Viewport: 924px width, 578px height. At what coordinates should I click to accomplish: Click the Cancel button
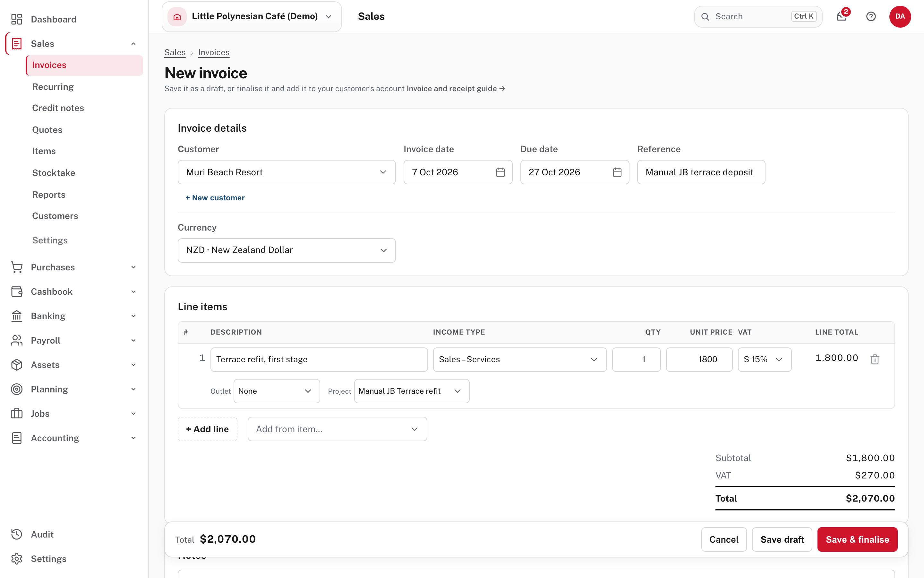click(x=723, y=539)
